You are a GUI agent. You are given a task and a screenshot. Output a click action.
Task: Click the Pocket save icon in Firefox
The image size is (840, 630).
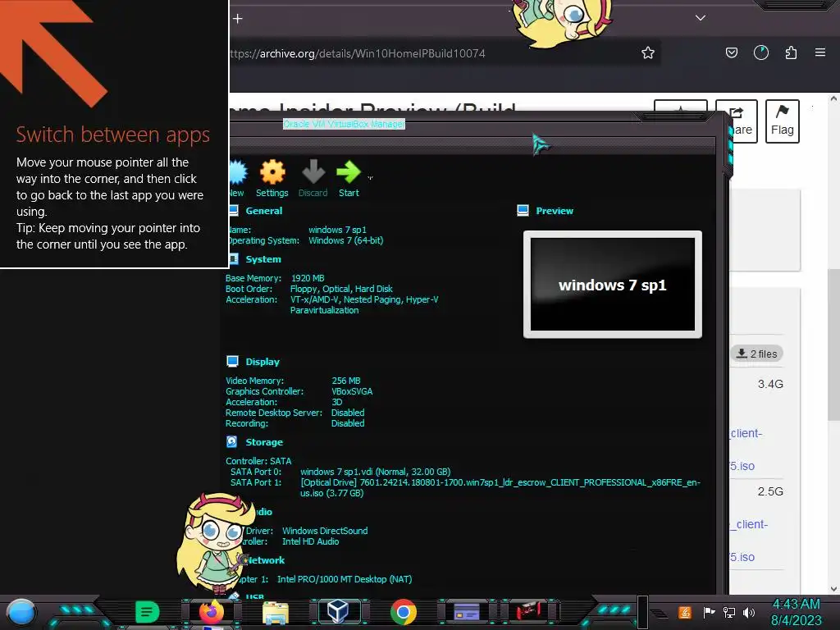731,52
